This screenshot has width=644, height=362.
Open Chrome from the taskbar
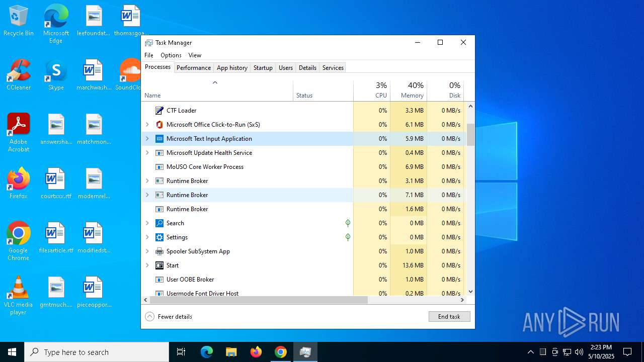281,352
